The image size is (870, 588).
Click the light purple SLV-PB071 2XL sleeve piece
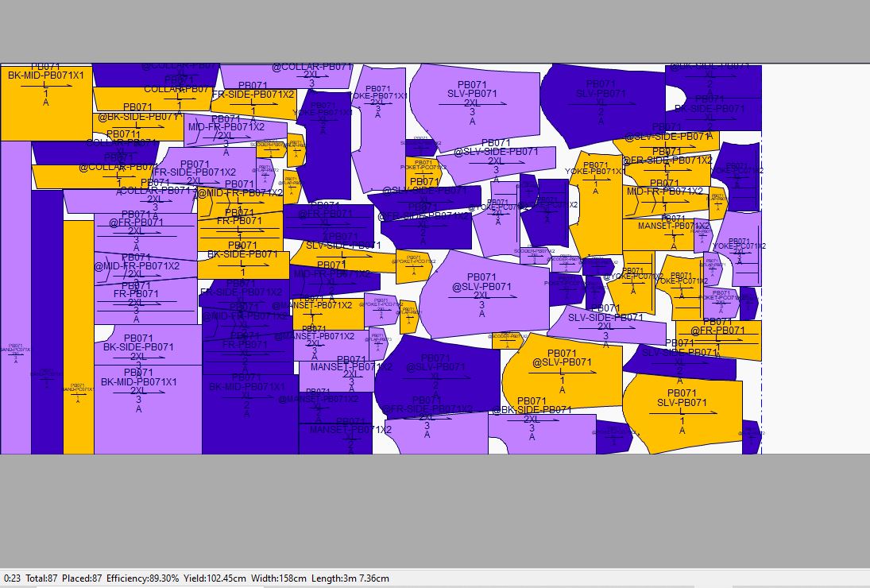473,103
